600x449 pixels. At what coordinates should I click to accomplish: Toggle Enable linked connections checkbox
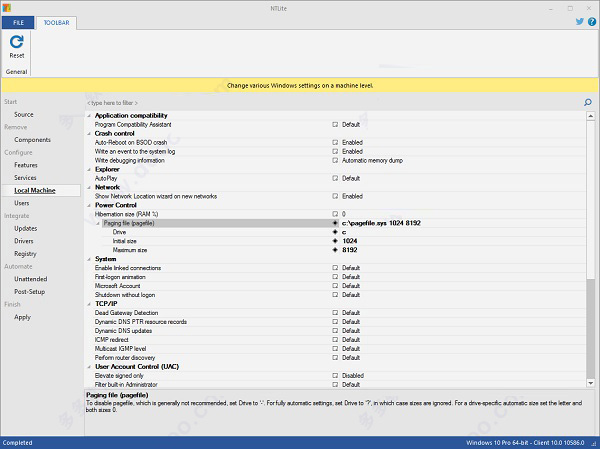[335, 268]
